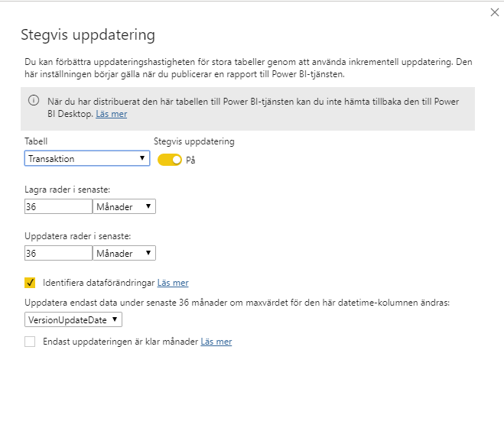This screenshot has width=504, height=431.
Task: Open the Läs mer link in the gray notice
Action: [111, 114]
